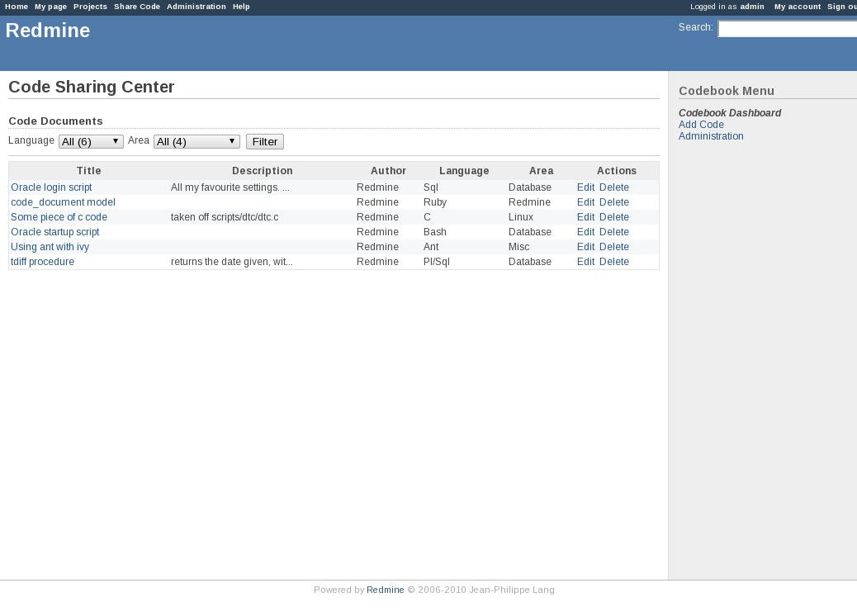Viewport: 857px width, 616px height.
Task: Open Help in top menu
Action: 241,7
